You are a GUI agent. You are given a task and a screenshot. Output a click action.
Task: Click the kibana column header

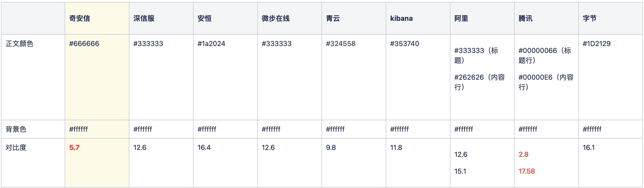click(401, 18)
